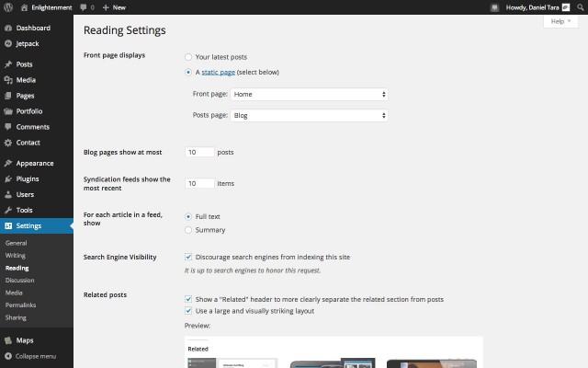Open the General settings submenu item
588x368 pixels.
point(17,243)
